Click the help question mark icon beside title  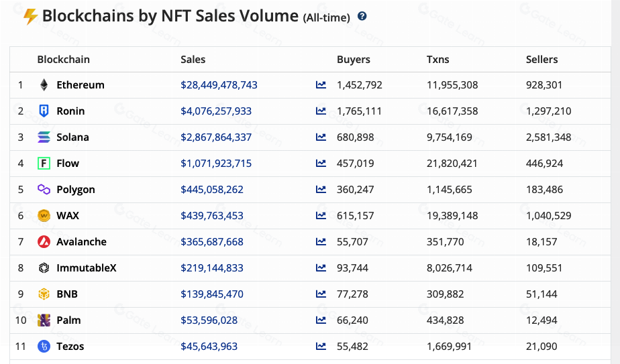[362, 16]
